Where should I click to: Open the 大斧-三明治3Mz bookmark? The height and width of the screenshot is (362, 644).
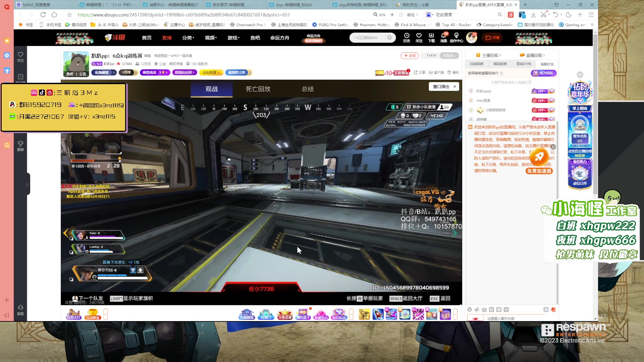pyautogui.click(x=141, y=24)
